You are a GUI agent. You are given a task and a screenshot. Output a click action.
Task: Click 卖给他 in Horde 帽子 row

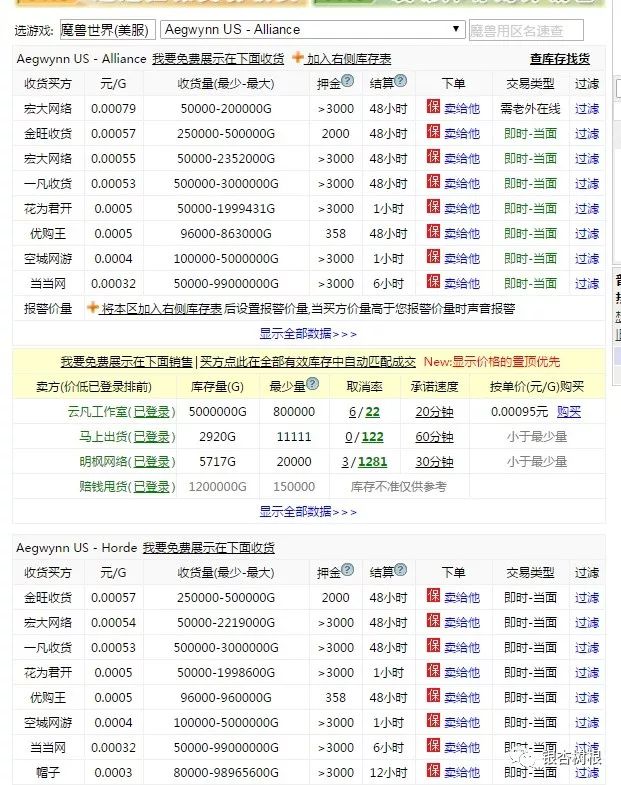tap(462, 773)
